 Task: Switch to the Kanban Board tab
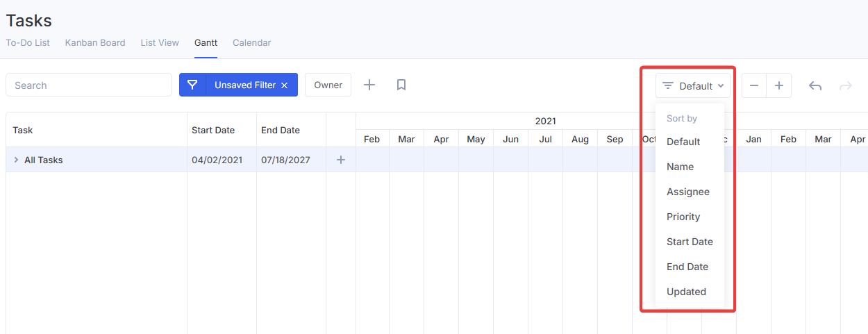[95, 42]
